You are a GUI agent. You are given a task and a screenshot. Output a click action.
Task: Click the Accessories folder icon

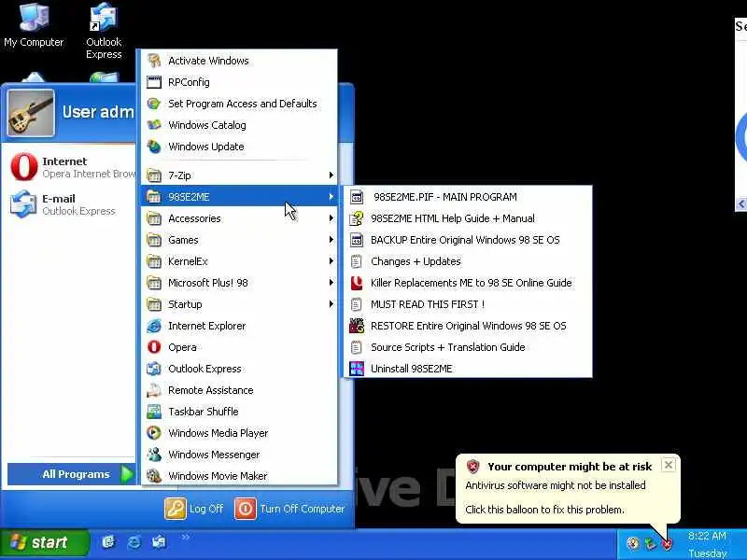click(154, 218)
